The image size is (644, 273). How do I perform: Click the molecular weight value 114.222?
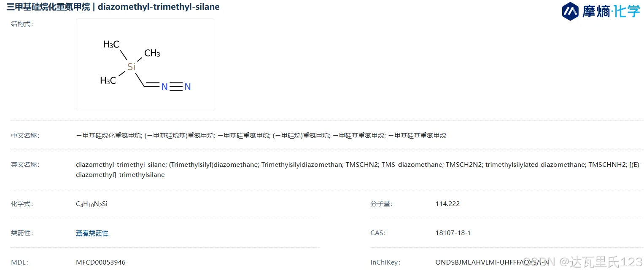[447, 204]
